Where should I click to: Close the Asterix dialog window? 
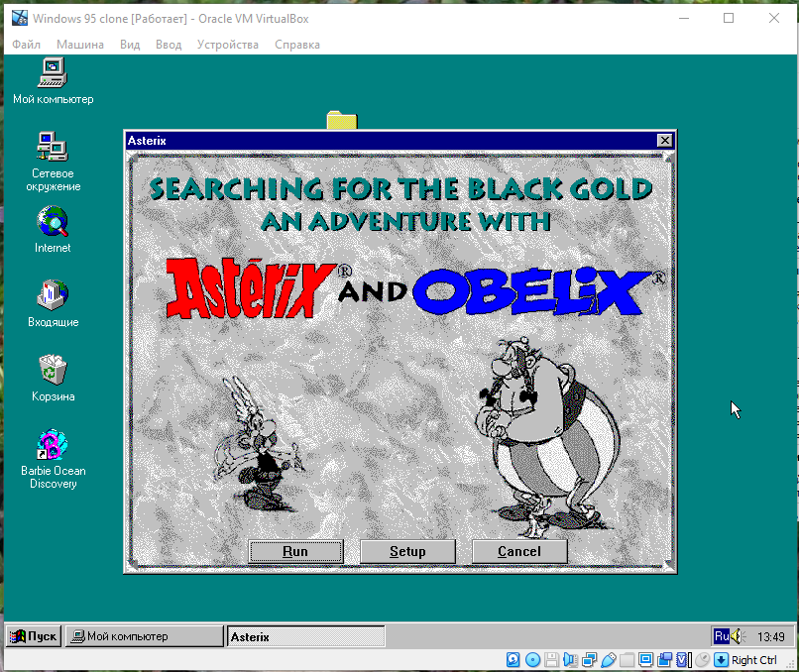tap(664, 141)
